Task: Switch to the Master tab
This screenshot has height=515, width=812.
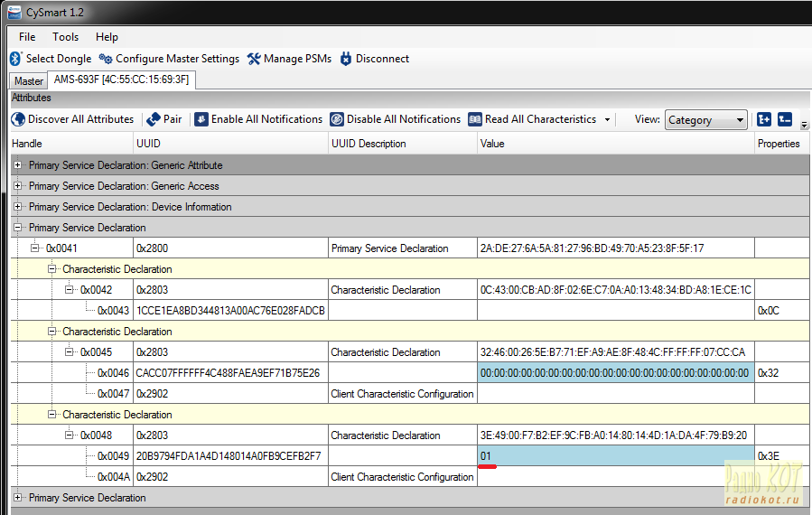Action: 29,81
